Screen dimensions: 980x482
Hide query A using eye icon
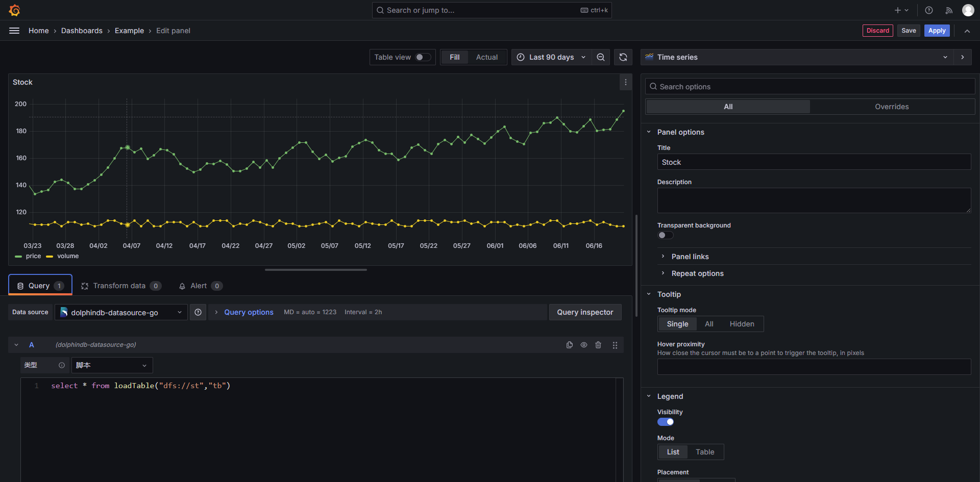point(584,345)
